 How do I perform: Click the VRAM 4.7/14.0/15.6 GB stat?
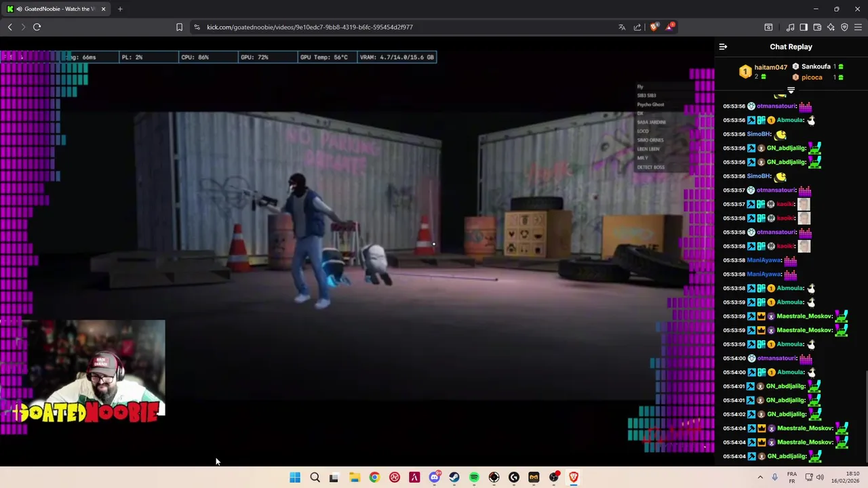(397, 58)
